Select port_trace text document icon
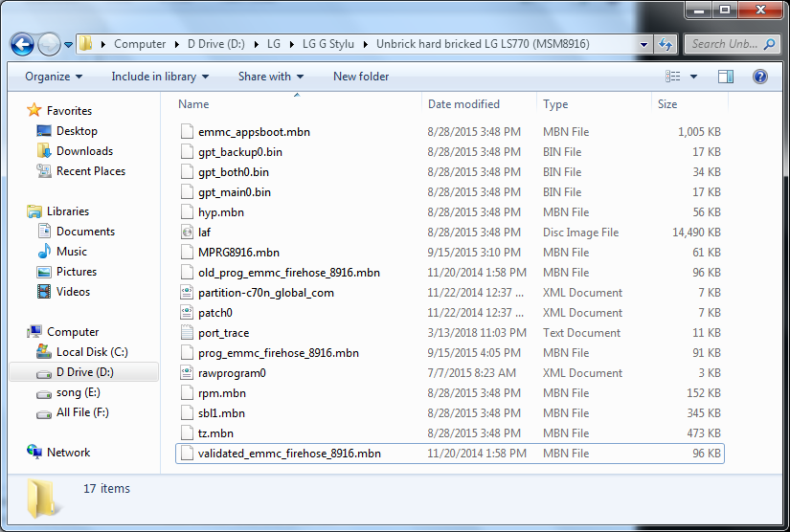The width and height of the screenshot is (790, 532). [187, 333]
